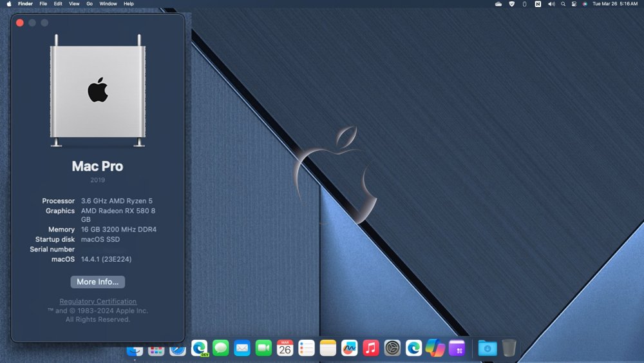Image resolution: width=644 pixels, height=363 pixels.
Task: Launch Messages from the Dock
Action: pos(220,348)
